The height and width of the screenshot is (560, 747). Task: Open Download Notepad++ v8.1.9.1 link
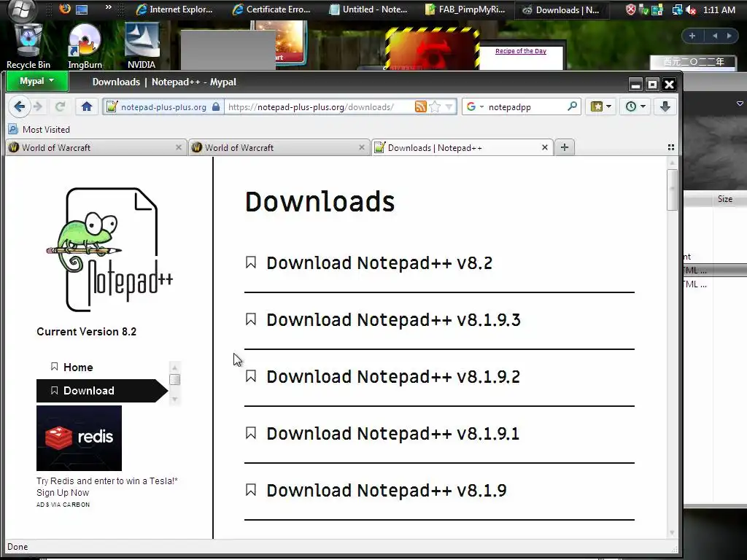pyautogui.click(x=393, y=433)
